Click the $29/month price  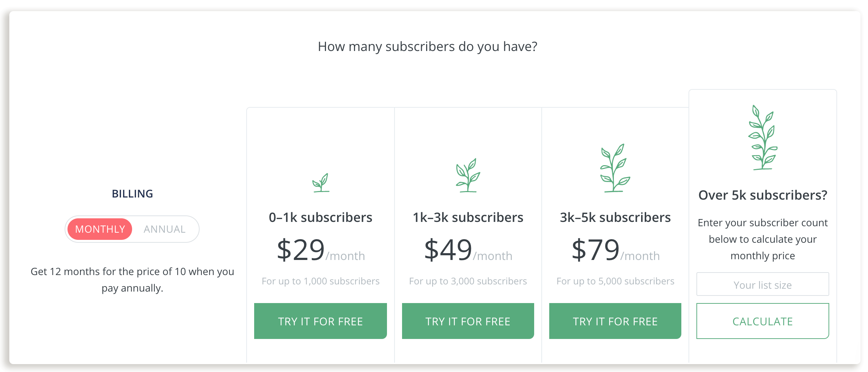coord(321,250)
